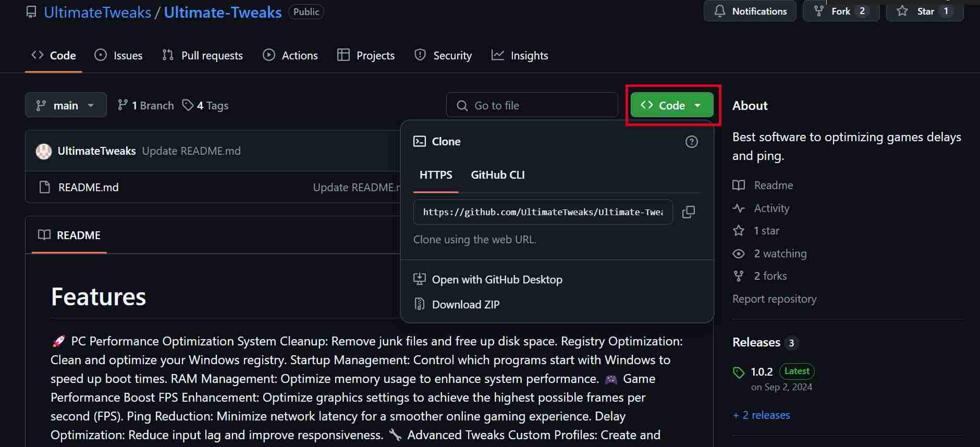980x447 pixels.
Task: Switch to the Issues tab
Action: tap(118, 55)
